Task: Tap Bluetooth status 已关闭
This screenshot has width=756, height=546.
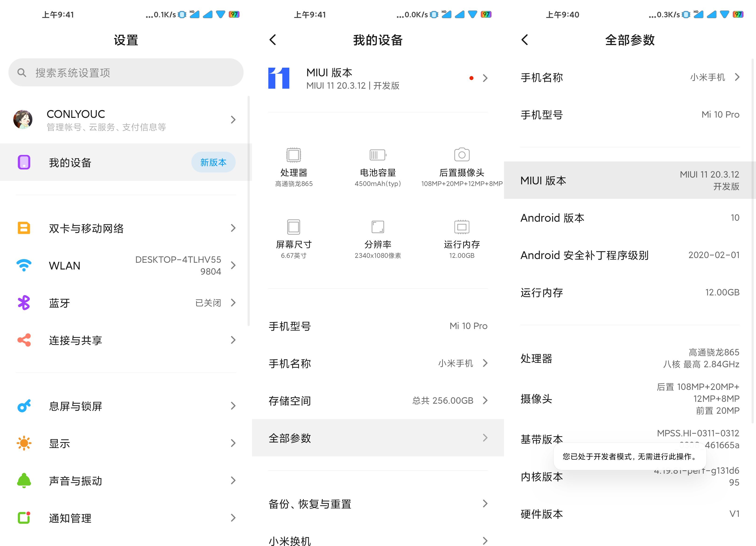Action: (208, 303)
